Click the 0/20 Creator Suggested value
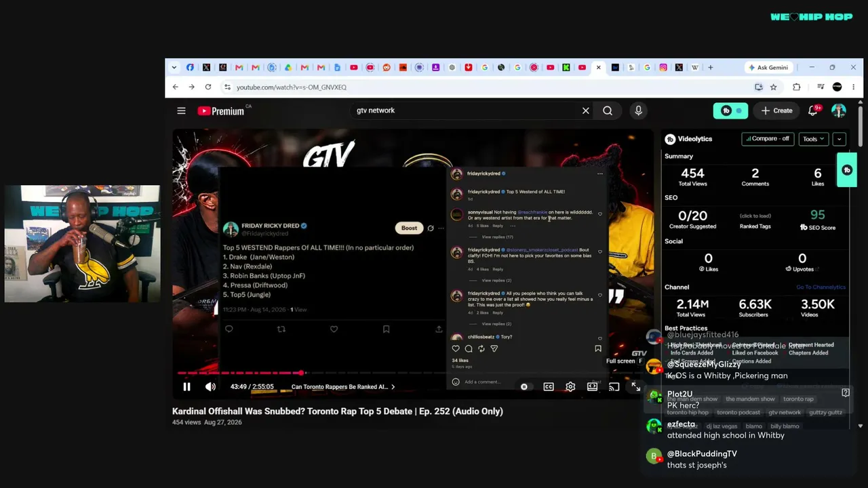Screen dimensions: 868x488 coord(692,216)
